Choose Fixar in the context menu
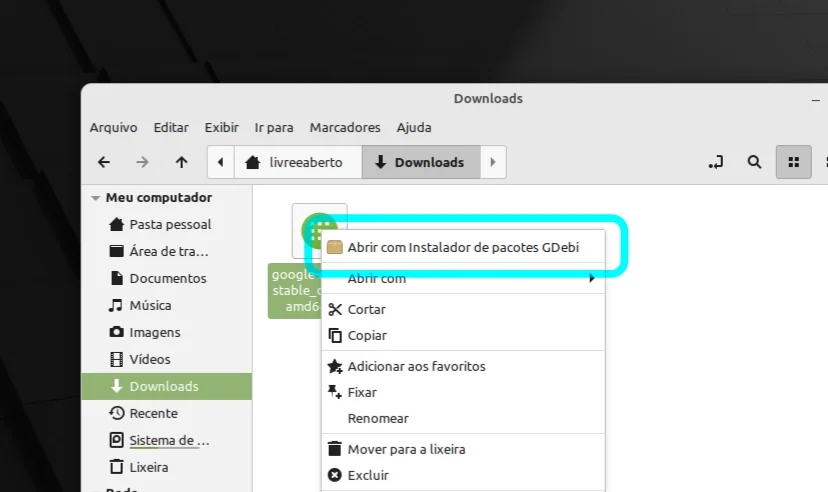 (x=463, y=392)
